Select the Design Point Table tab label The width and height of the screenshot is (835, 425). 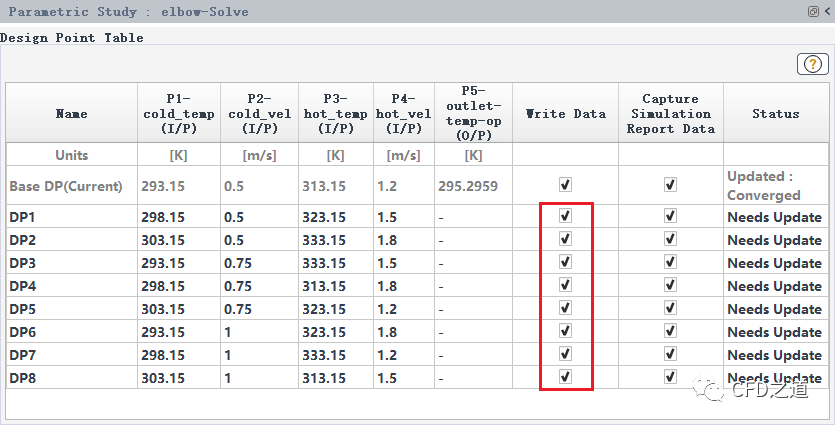tap(72, 38)
